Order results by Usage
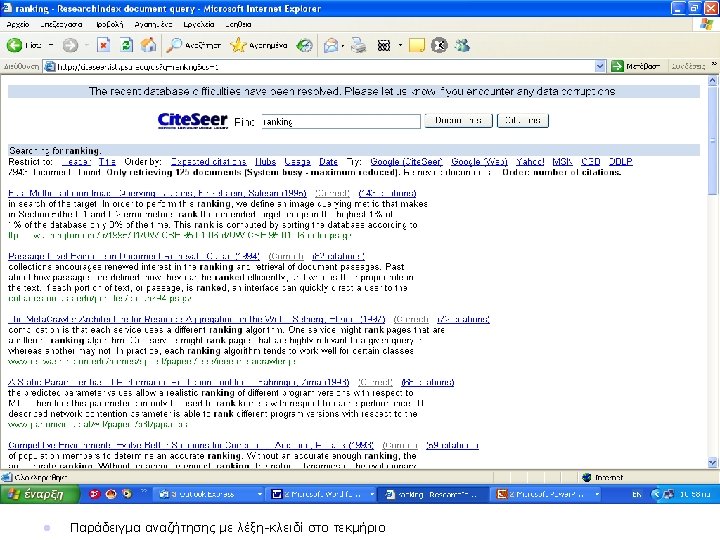Viewport: 720px width, 540px height. pyautogui.click(x=298, y=162)
